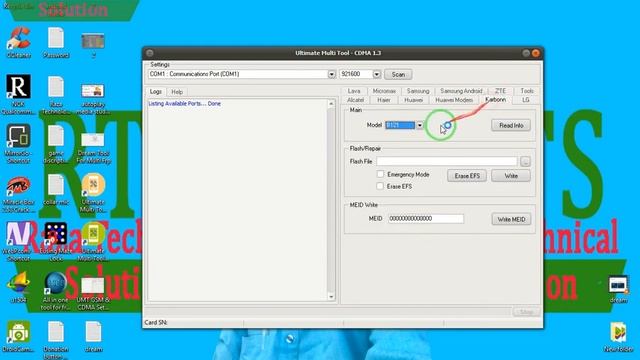Switch to the Alcatel tab
640x360 pixels.
[x=355, y=100]
